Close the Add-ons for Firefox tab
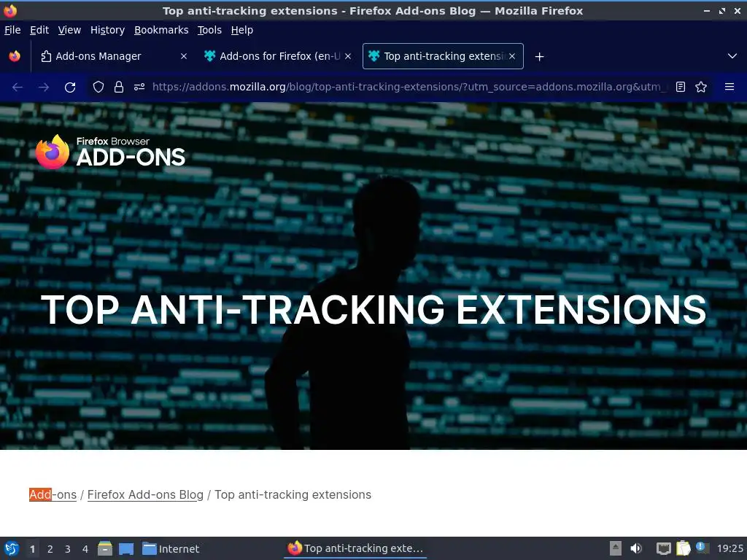The width and height of the screenshot is (747, 560). [348, 56]
